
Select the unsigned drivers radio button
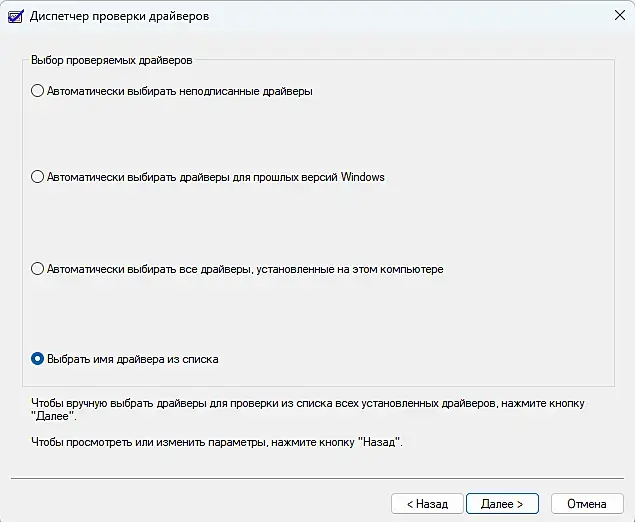38,91
